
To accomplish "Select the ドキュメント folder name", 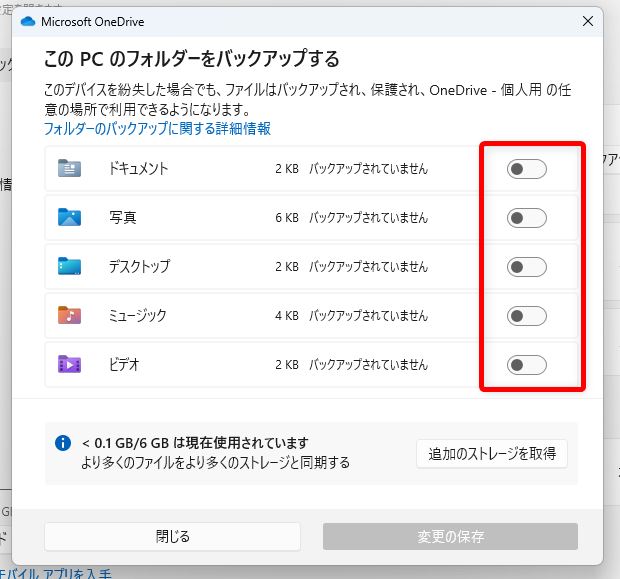I will (x=139, y=168).
